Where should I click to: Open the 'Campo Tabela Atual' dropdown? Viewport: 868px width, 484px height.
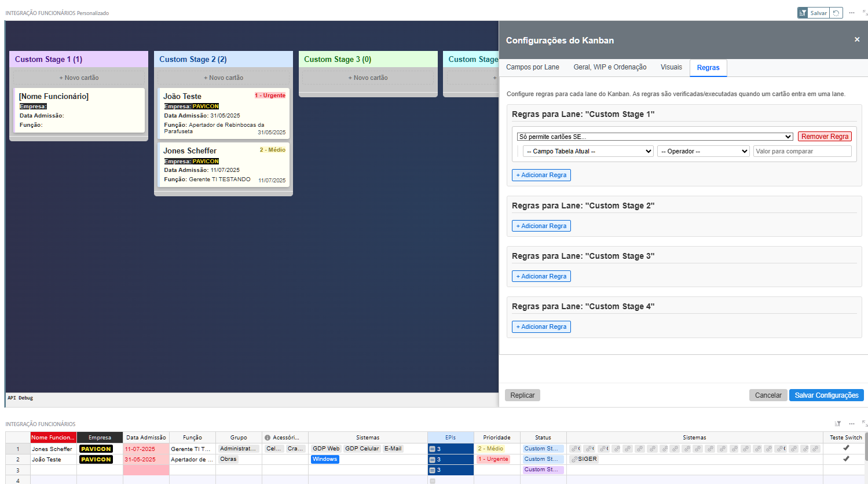pos(588,151)
